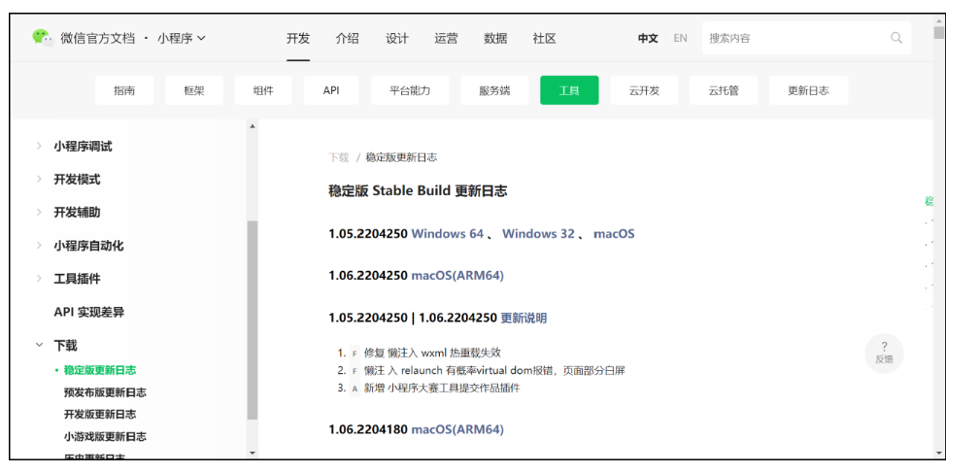Download the Windows 64 build link
Viewport: 980px width, 473px height.
[448, 234]
